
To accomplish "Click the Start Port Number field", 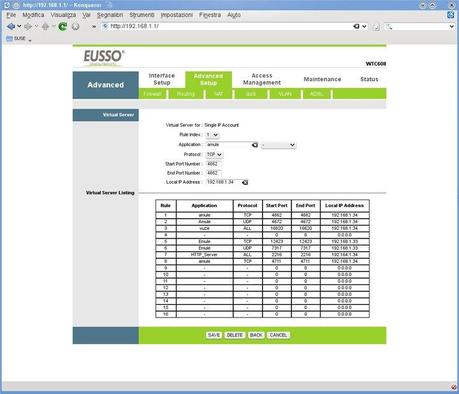I will tap(213, 164).
